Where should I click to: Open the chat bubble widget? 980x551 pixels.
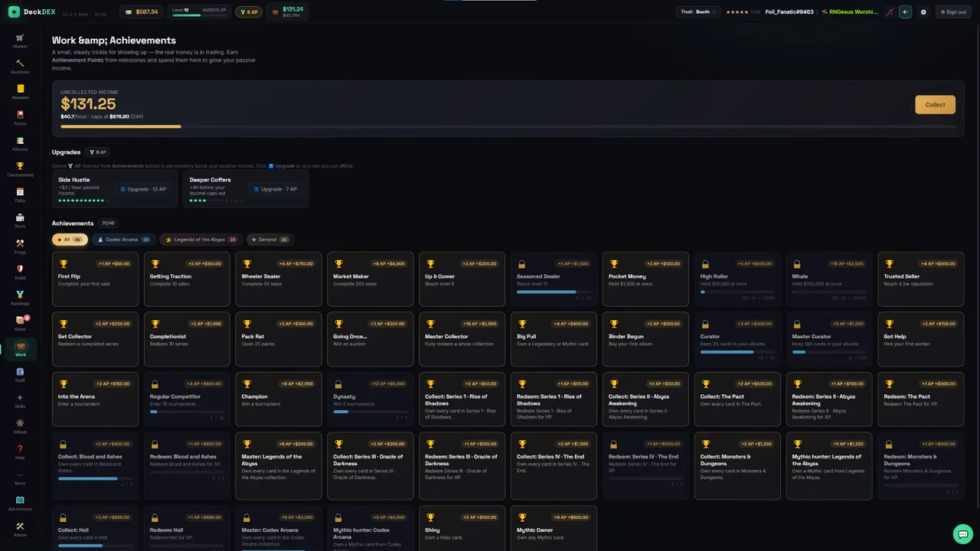(x=962, y=533)
